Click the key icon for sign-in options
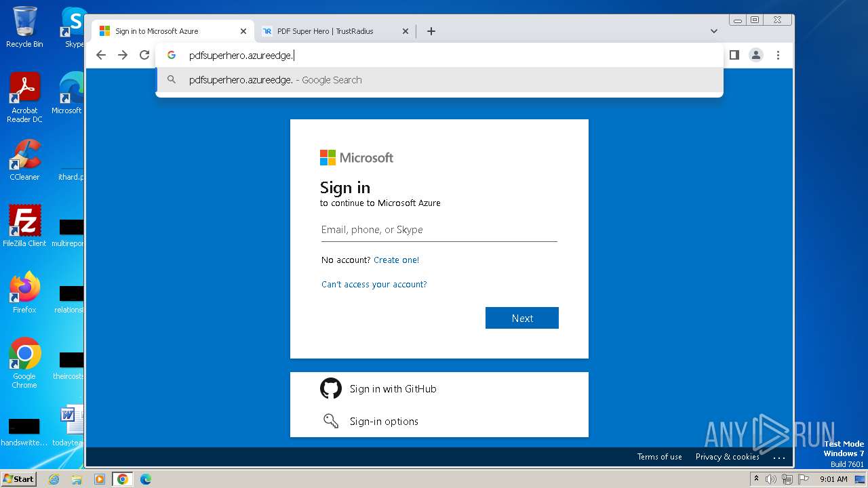This screenshot has height=488, width=868. click(331, 421)
